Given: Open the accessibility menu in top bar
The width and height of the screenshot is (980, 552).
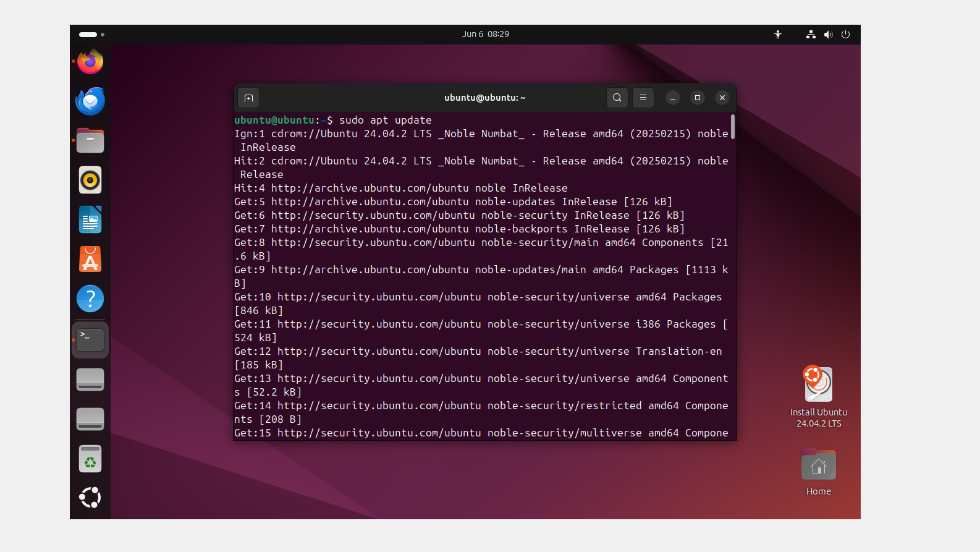Looking at the screenshot, I should 778,35.
